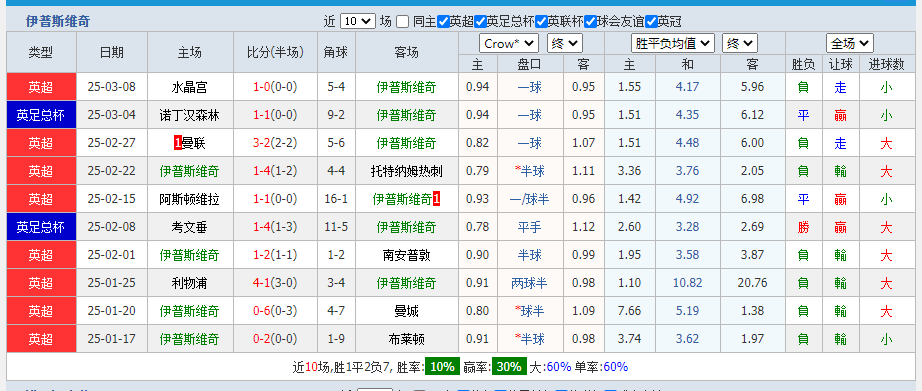Screen dimensions: 922x391
Task: Open the recent matches count dropdown showing 10
Action: tap(358, 22)
